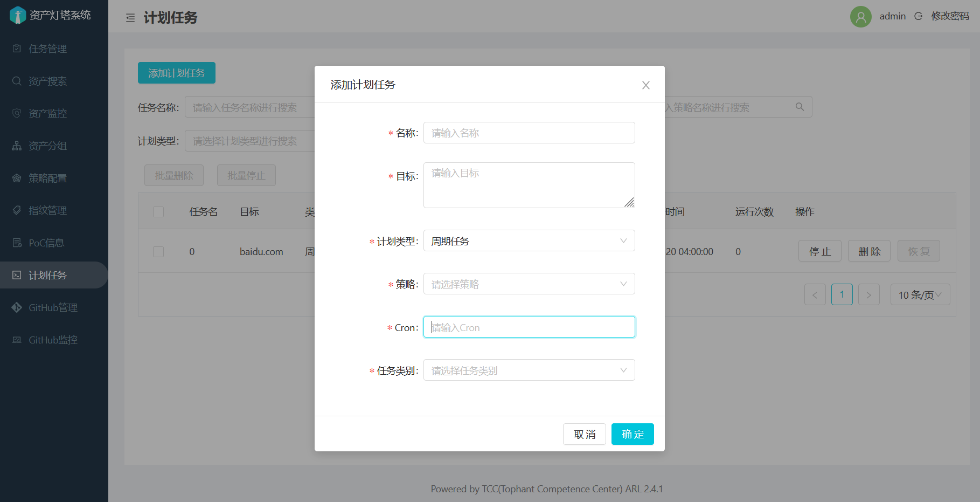This screenshot has height=502, width=980.
Task: Focus the 目标 textarea
Action: [529, 185]
